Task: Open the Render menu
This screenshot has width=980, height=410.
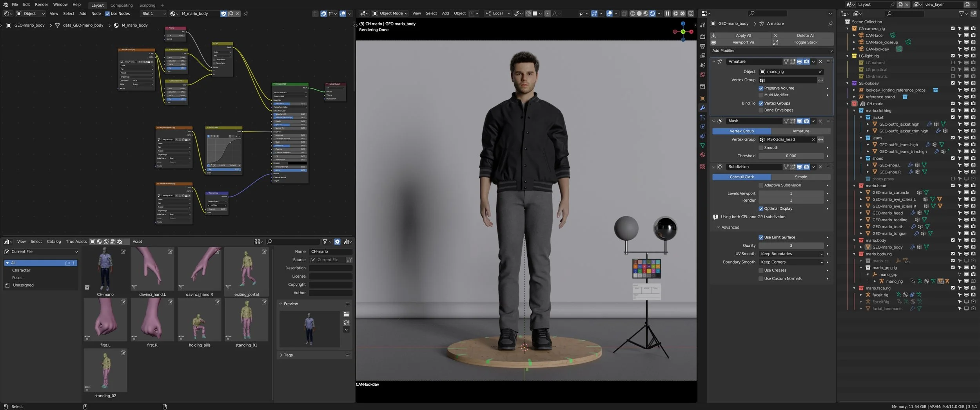Action: pos(42,5)
